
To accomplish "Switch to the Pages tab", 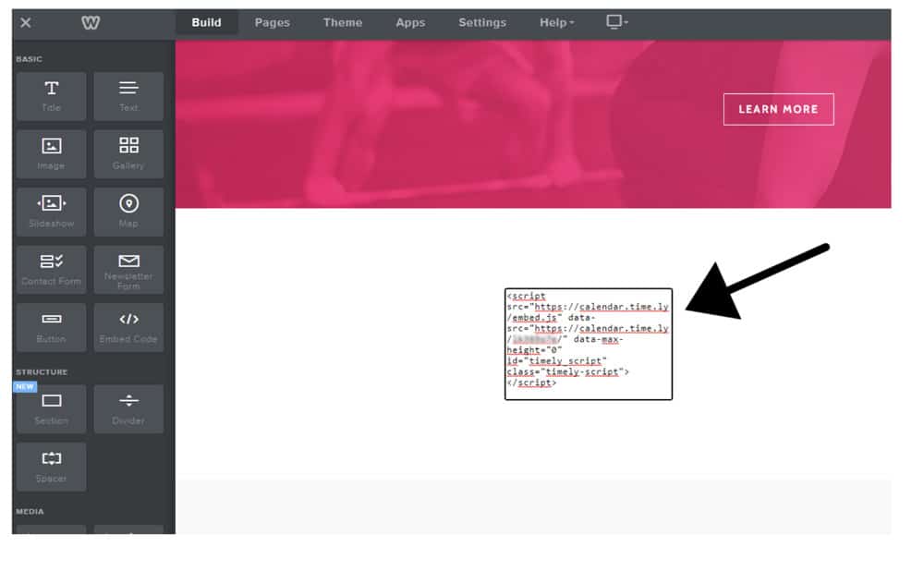I will (x=272, y=23).
